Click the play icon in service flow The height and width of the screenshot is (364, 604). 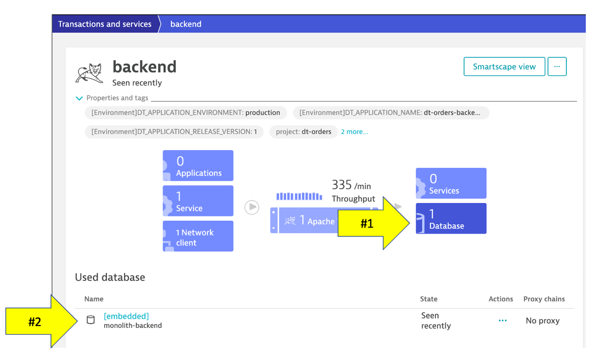point(252,207)
